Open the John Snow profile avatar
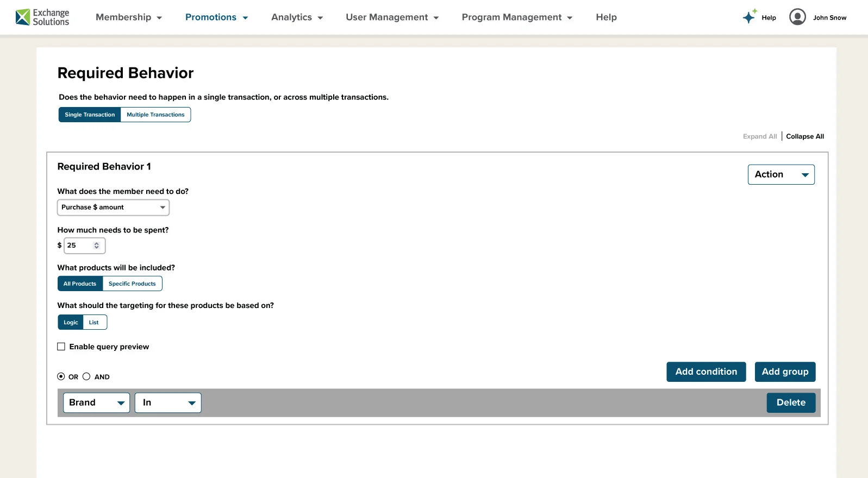This screenshot has height=478, width=868. point(797,17)
